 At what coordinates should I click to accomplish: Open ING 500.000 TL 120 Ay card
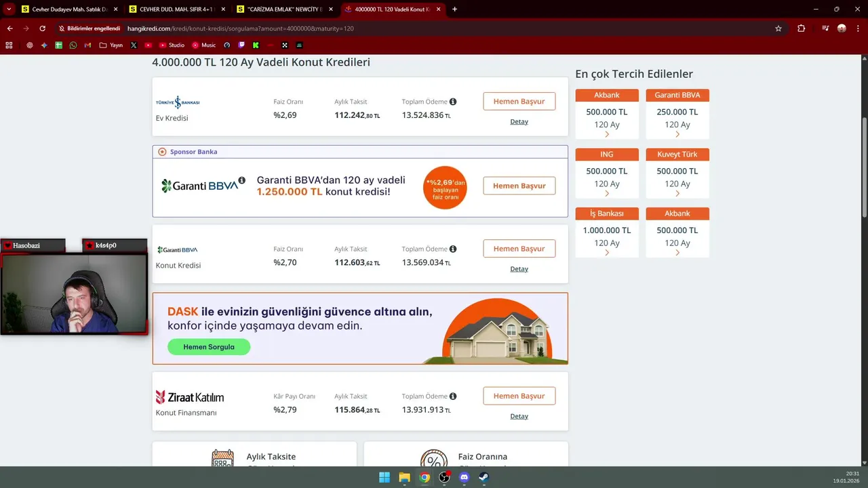pyautogui.click(x=607, y=173)
